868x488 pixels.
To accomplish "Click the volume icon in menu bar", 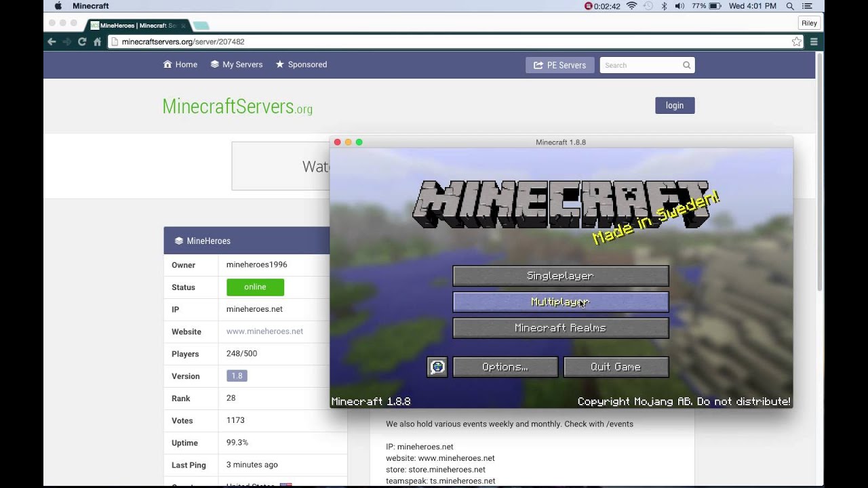I will tap(680, 6).
